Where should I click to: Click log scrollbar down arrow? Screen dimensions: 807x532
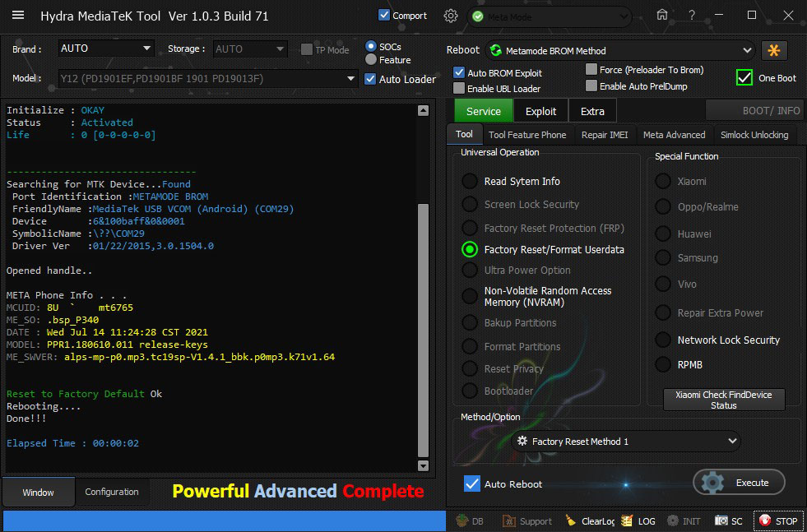pyautogui.click(x=423, y=465)
